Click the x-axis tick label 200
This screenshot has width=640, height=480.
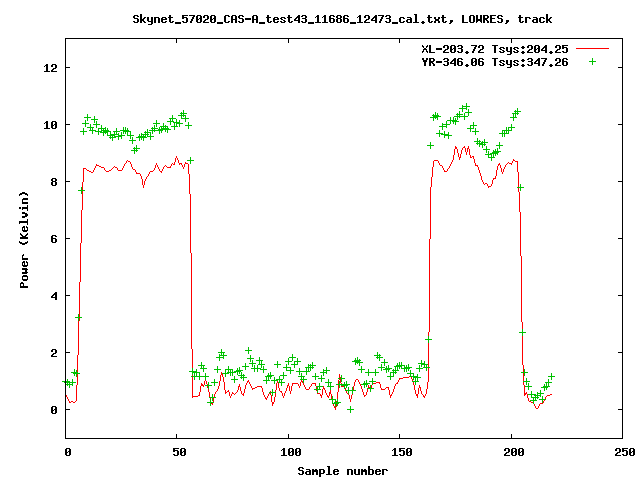coord(513,452)
